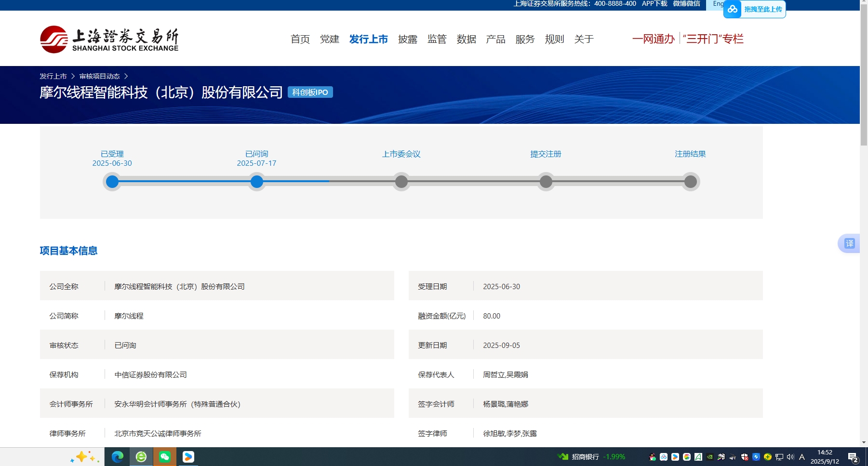Open the notification center icon
This screenshot has height=466, width=868.
(x=853, y=457)
